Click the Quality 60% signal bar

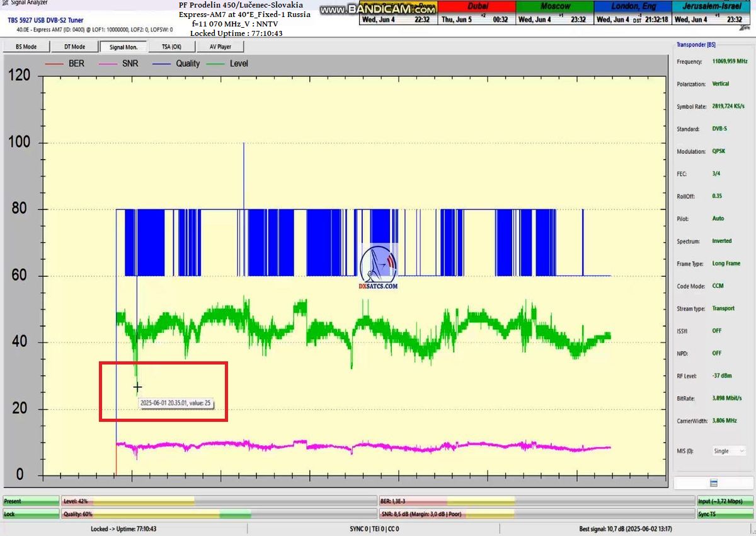click(x=219, y=514)
